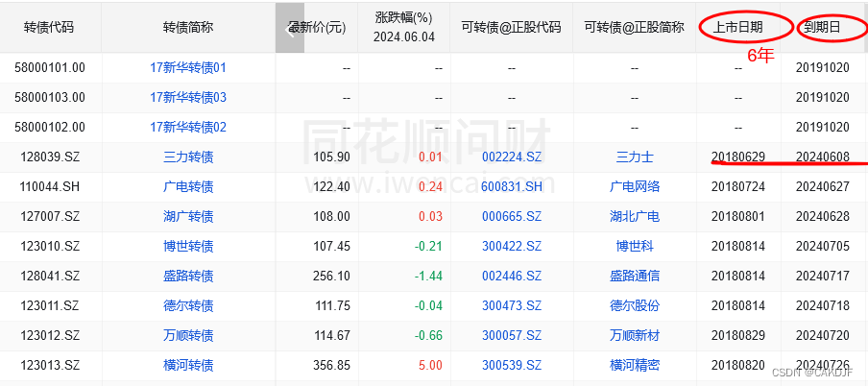Sort by 可转债@正股代码 column header
This screenshot has height=386, width=868.
512,28
